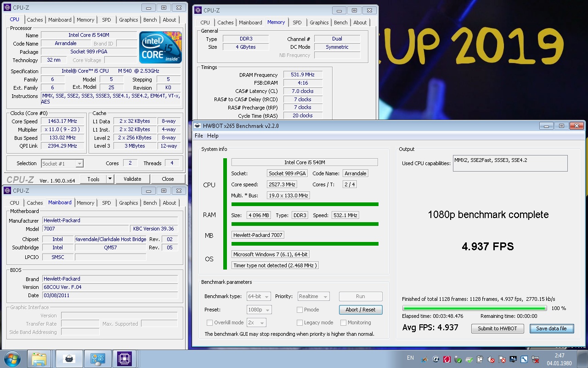Open About tab in the CPU-Z Memory window
Screen dimensions: 588x368
pos(360,23)
